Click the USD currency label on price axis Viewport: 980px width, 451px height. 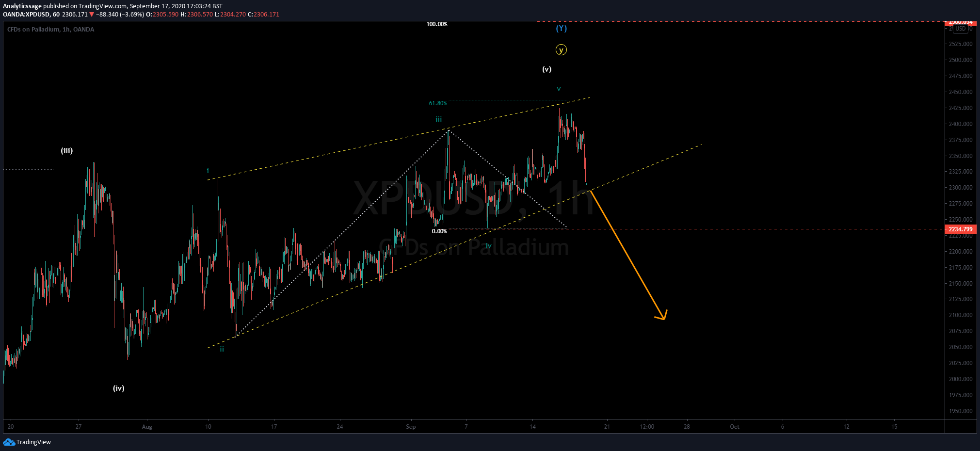(961, 29)
